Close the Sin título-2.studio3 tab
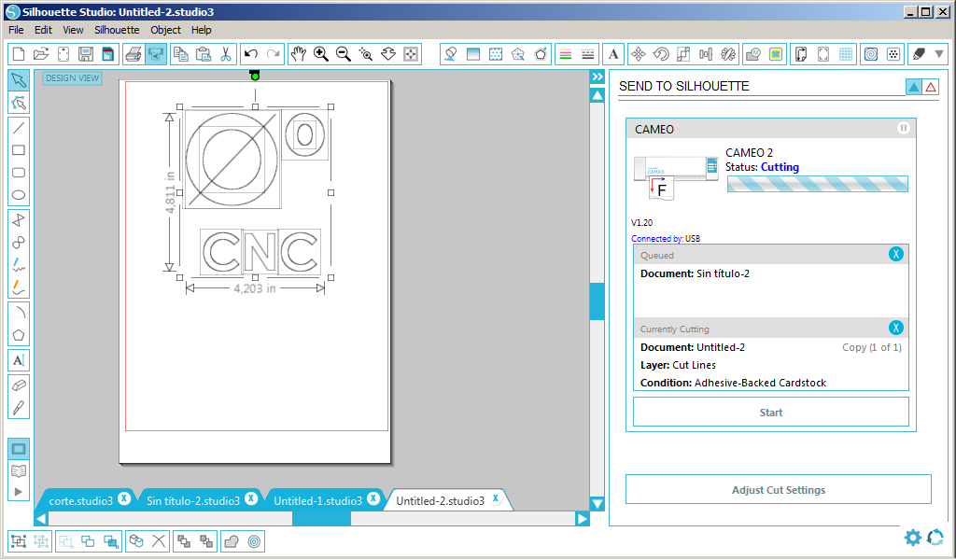The width and height of the screenshot is (956, 560). coord(250,498)
